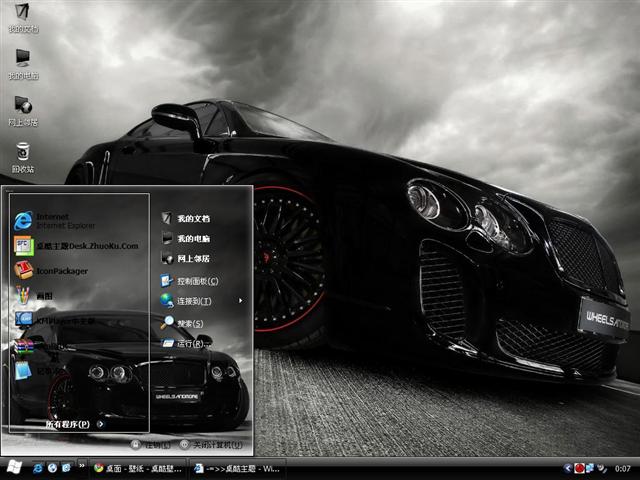This screenshot has width=640, height=480.
Task: Click the taskbar clock showing 0:07
Action: (622, 469)
